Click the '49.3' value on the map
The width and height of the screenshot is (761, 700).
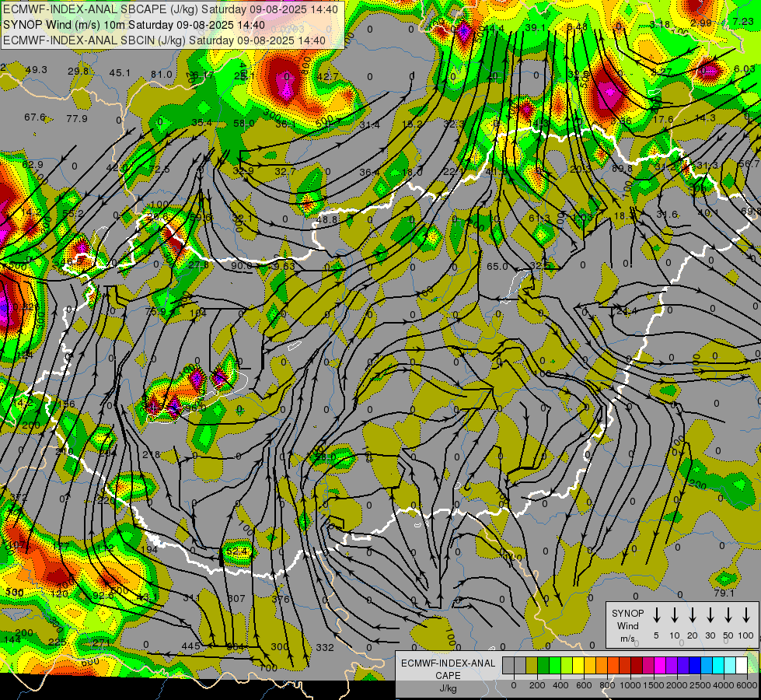click(37, 70)
